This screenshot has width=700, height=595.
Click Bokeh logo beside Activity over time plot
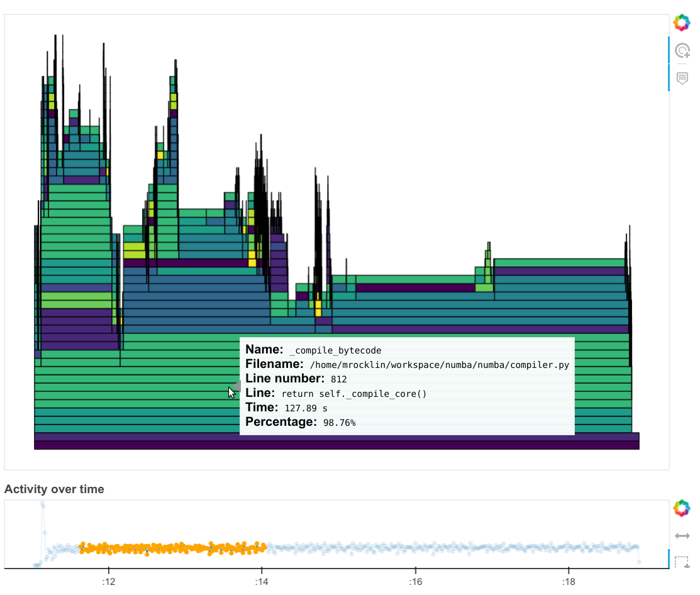(x=682, y=508)
